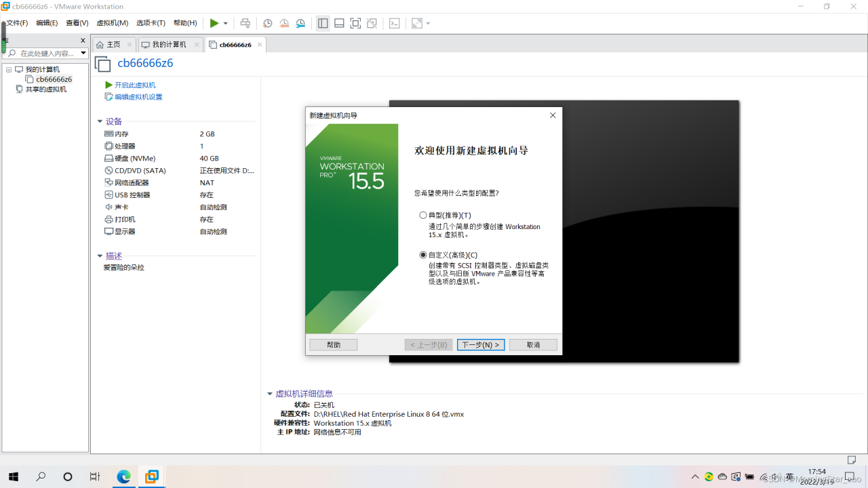Image resolution: width=868 pixels, height=488 pixels.
Task: Click the 开启此虚拟机 link
Action: (x=135, y=85)
